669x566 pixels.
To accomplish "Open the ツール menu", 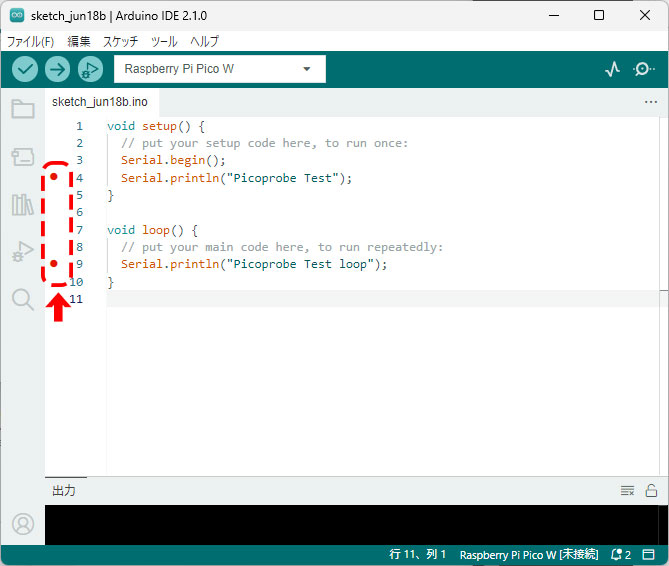I will [164, 41].
